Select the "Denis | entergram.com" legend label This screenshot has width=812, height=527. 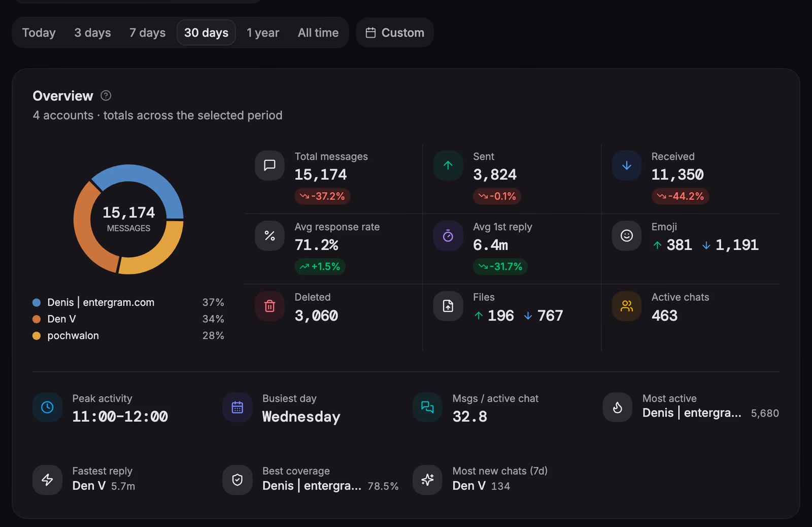pyautogui.click(x=101, y=302)
